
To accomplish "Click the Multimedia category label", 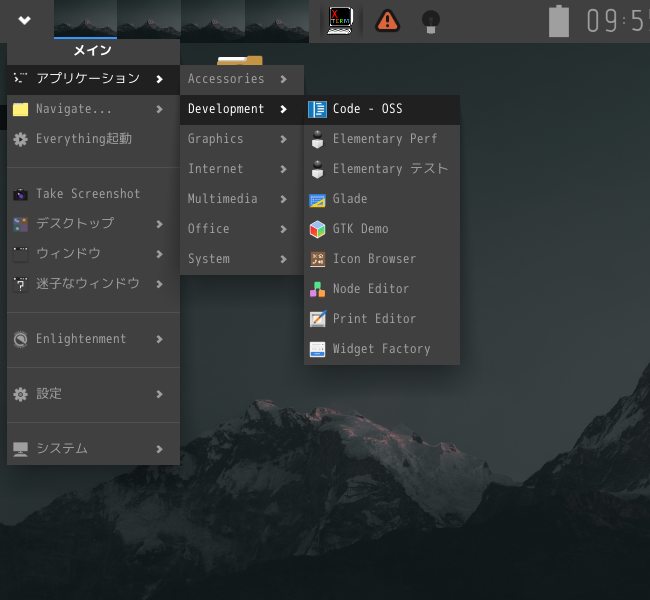I will point(223,199).
